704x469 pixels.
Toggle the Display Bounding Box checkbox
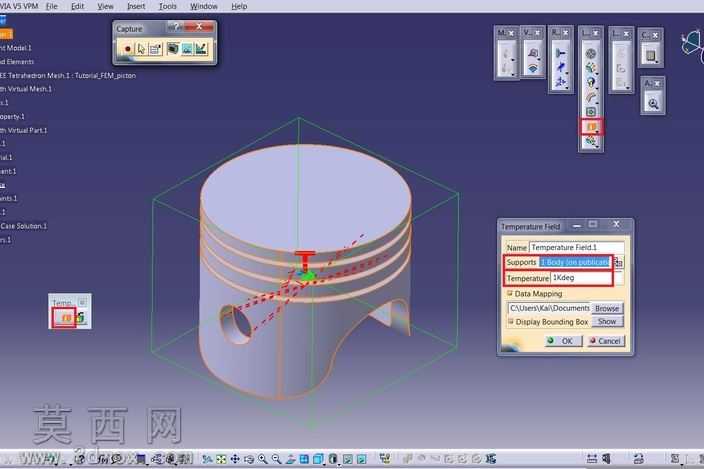click(510, 321)
